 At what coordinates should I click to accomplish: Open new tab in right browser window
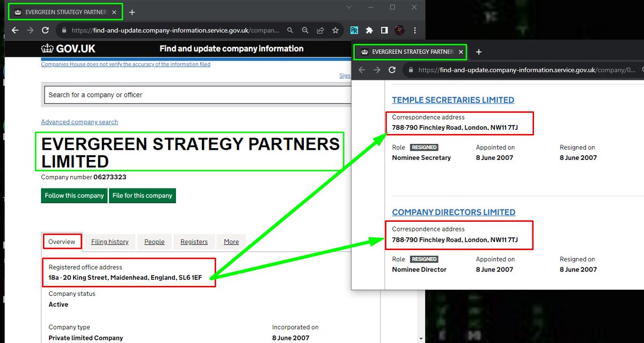tap(479, 52)
